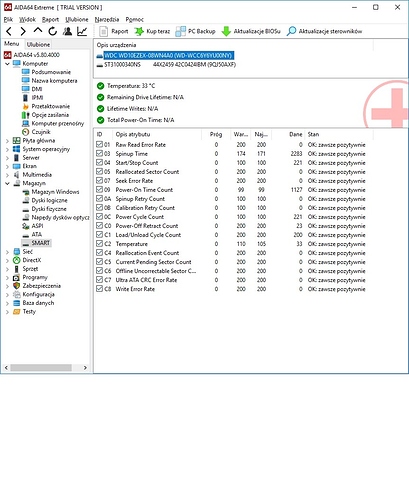Screen dimensions: 409x500
Task: Switch to the Menu tab in sidebar
Action: click(x=12, y=44)
